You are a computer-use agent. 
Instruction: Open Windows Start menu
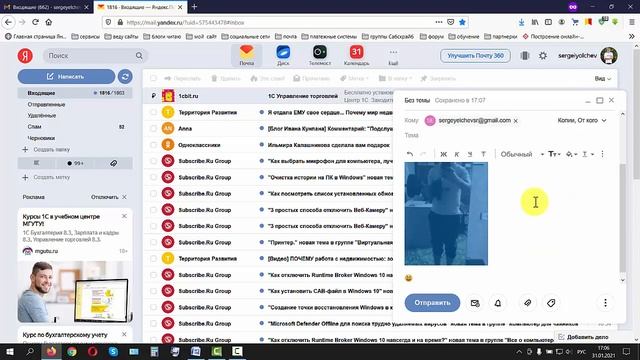tap(10, 351)
